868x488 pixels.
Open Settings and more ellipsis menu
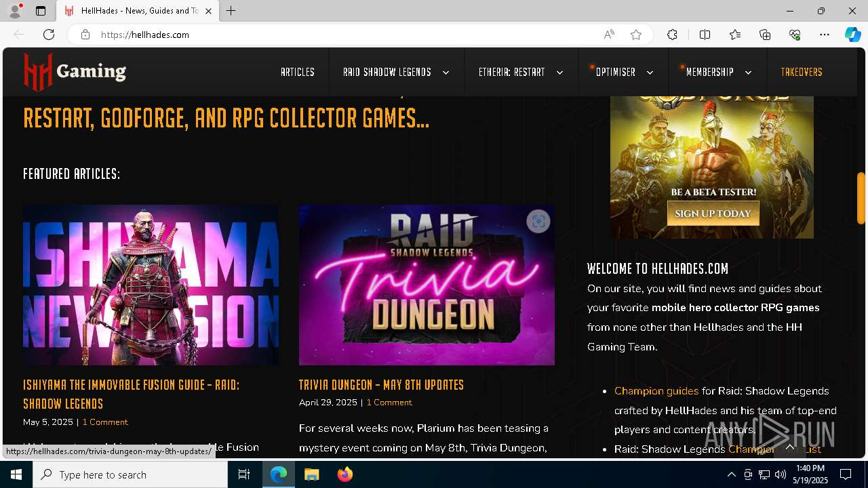click(x=825, y=35)
